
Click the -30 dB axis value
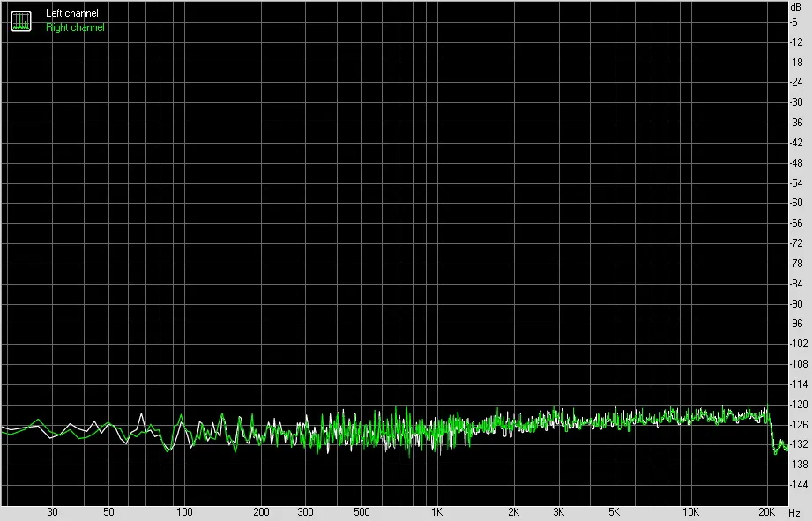click(796, 102)
